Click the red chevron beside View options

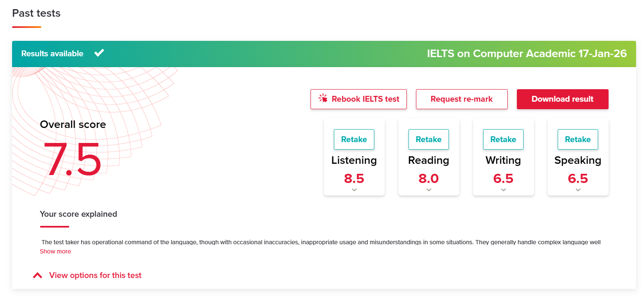click(38, 275)
